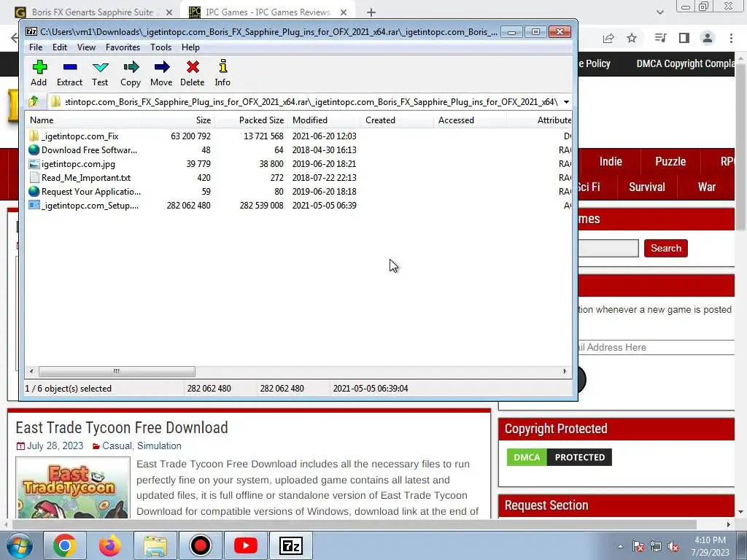This screenshot has width=747, height=560.
Task: Click the East Trade Tycoon thumbnail
Action: (x=73, y=488)
